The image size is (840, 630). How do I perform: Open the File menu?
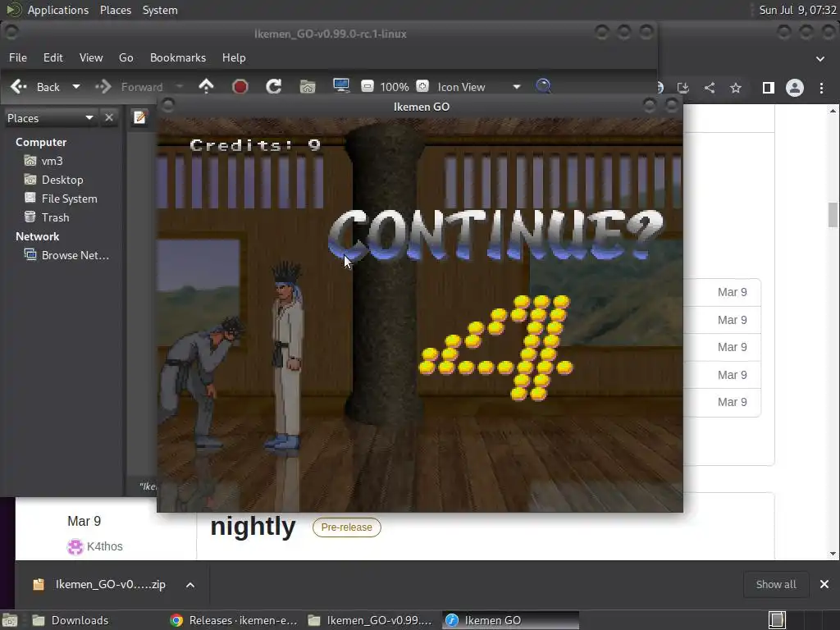[x=18, y=57]
